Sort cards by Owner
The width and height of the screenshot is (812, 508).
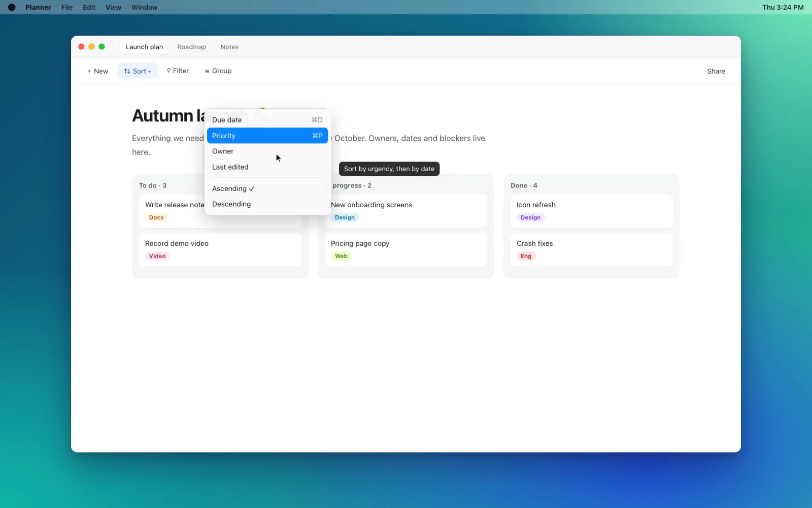(x=267, y=151)
